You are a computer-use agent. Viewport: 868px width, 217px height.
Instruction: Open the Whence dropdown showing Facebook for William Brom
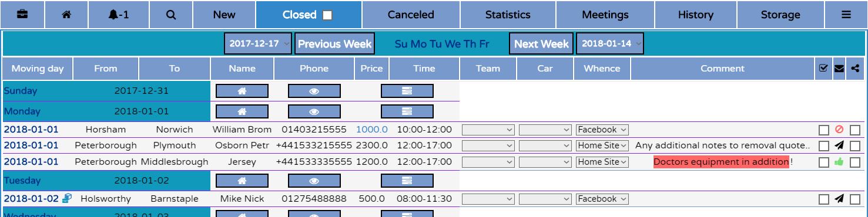point(602,130)
